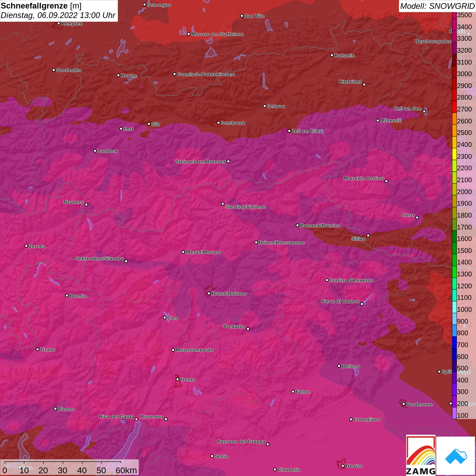The image size is (476, 476).
Task: Click the Silz label
Action: 155,124
